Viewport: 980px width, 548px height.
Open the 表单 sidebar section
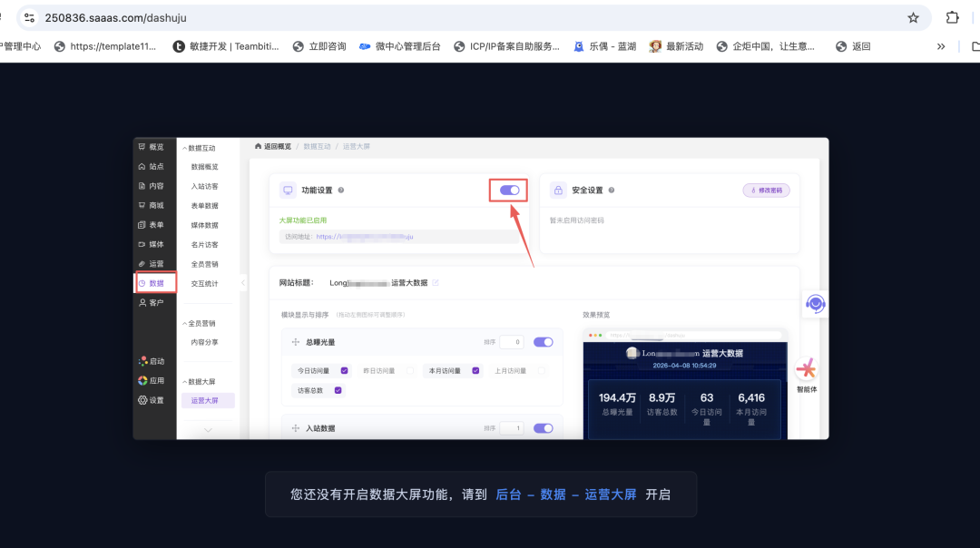coord(151,224)
